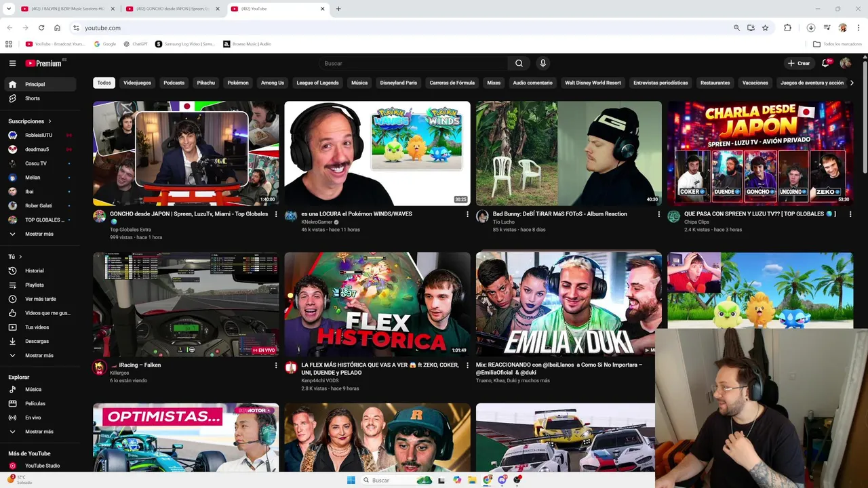This screenshot has width=868, height=488.
Task: Open YouTube notifications bell
Action: (x=826, y=63)
